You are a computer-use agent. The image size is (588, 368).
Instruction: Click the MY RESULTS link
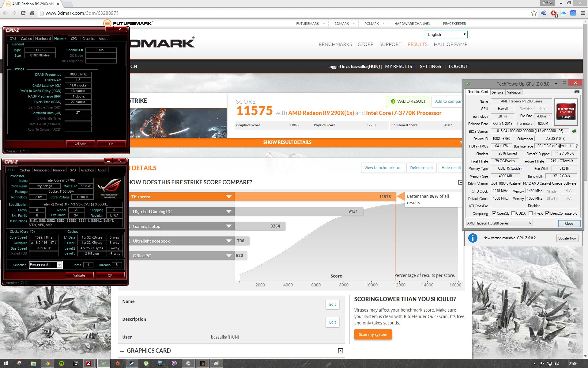click(398, 67)
